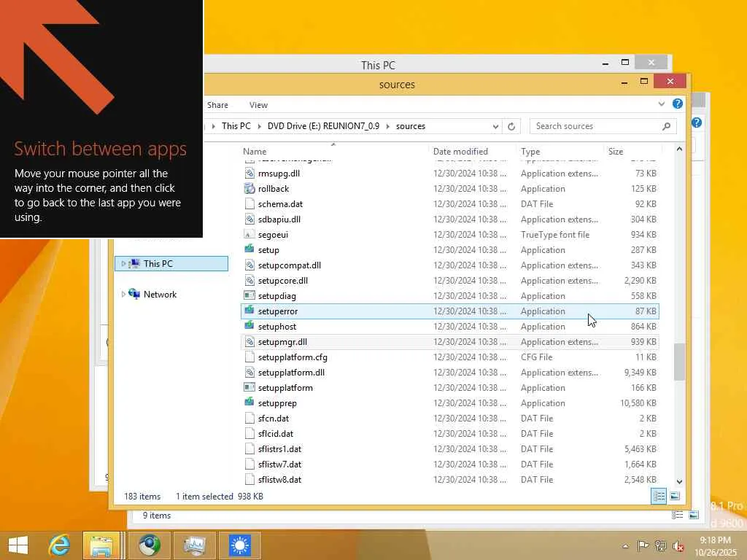
Task: Expand the Network tree node
Action: pyautogui.click(x=123, y=295)
